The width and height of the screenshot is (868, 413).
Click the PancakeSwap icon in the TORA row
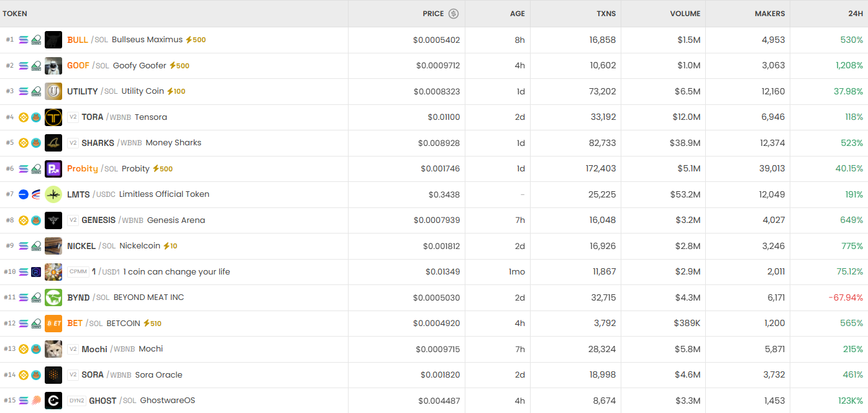coord(36,117)
